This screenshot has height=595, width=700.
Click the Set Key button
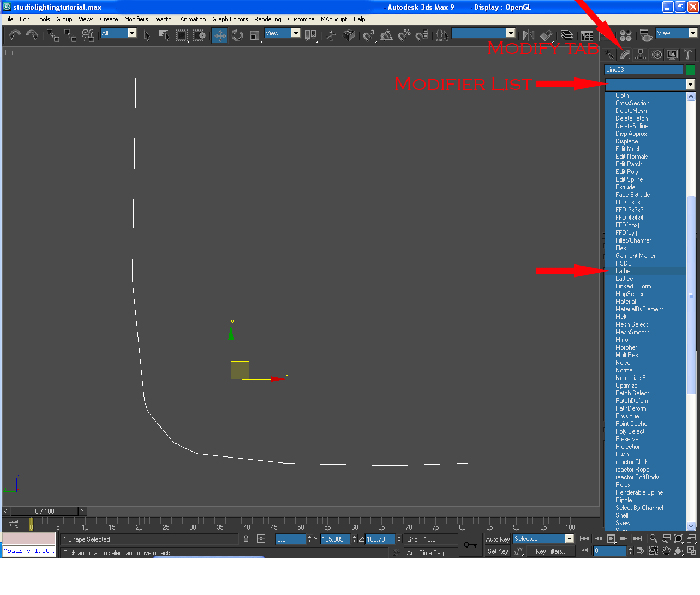pos(496,551)
